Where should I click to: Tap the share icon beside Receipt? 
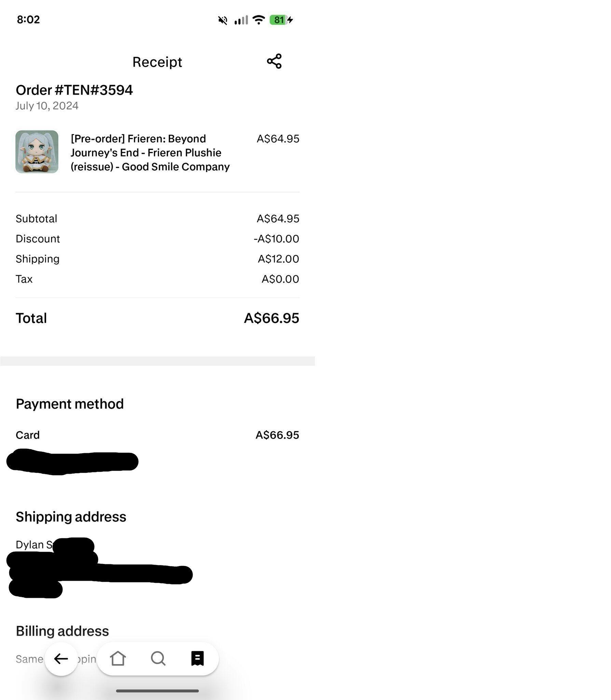[x=274, y=62]
